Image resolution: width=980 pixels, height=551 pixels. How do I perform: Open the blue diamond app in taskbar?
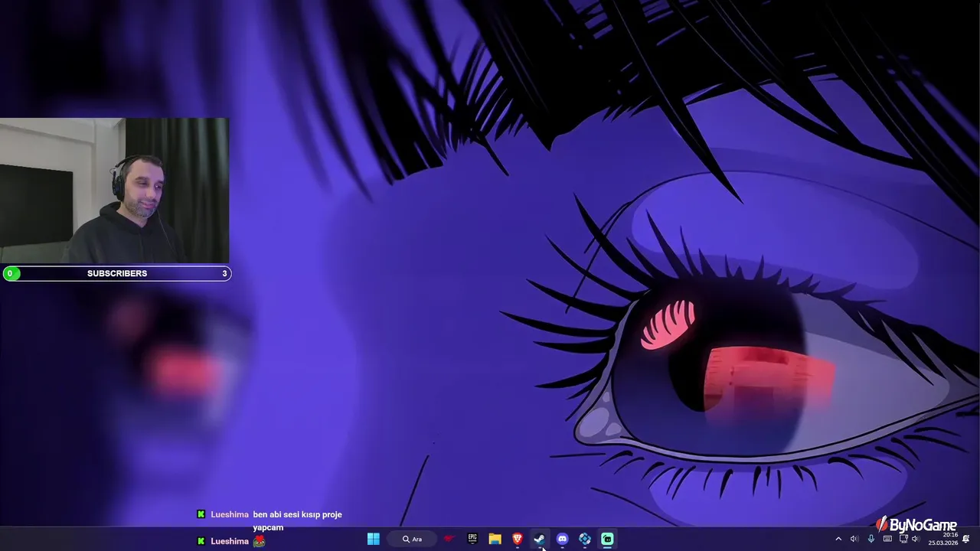pos(585,539)
